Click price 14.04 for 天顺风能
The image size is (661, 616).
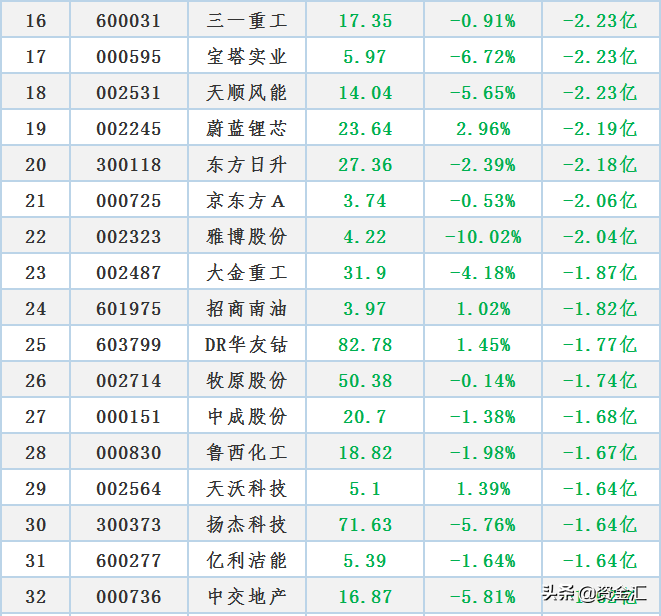[x=365, y=93]
